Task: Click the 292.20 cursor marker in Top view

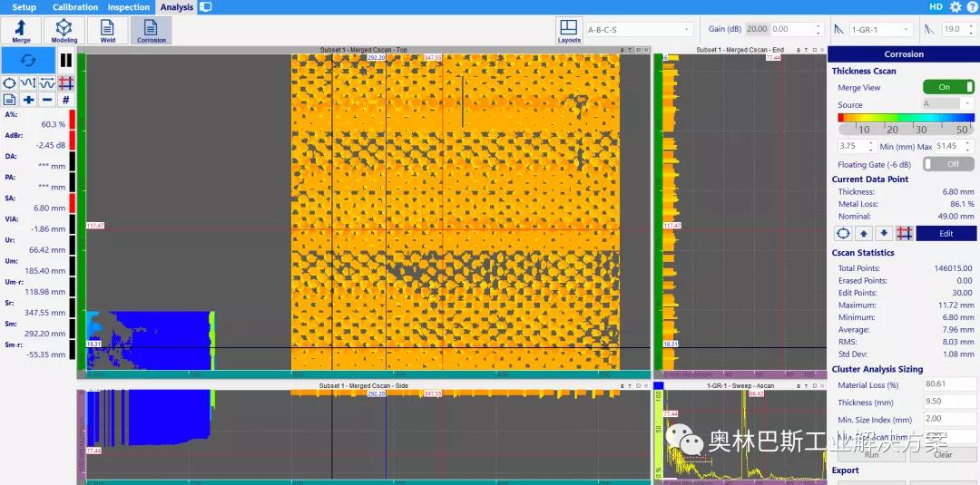Action: (377, 57)
